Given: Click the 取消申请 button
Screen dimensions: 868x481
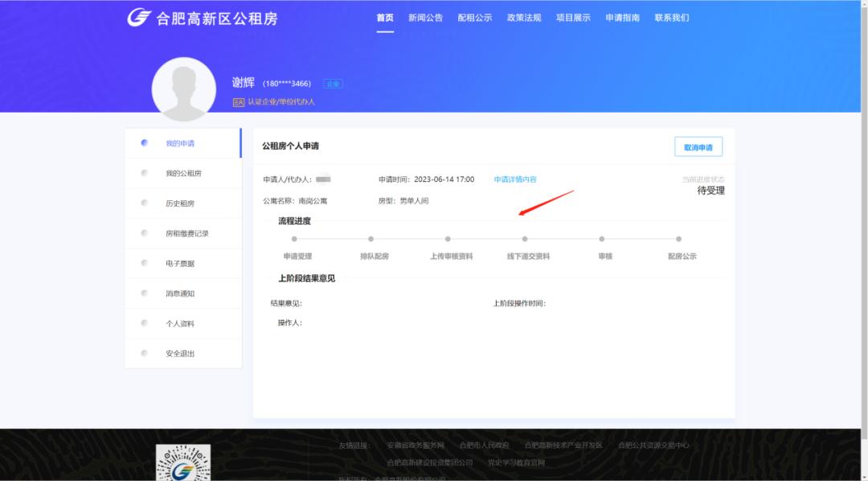Looking at the screenshot, I should coord(698,146).
